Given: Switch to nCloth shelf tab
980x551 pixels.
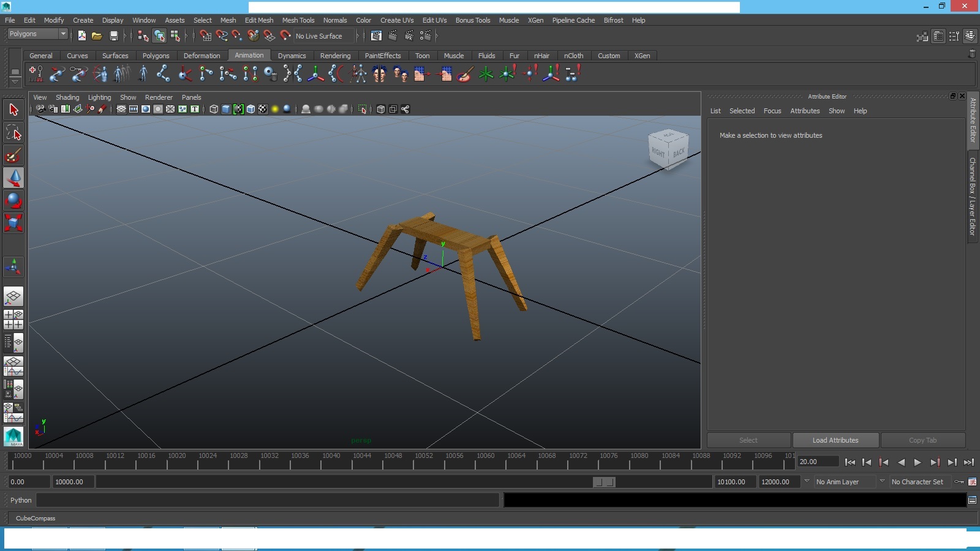Looking at the screenshot, I should tap(573, 56).
